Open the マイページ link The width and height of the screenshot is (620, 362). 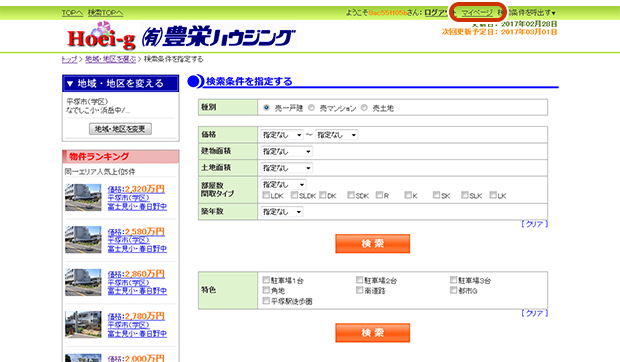477,13
